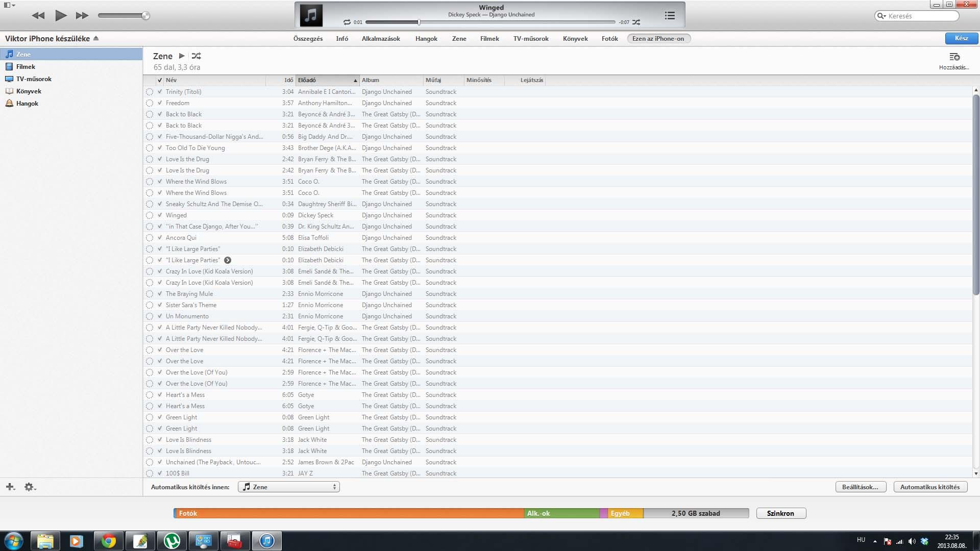Click the Szinkron sync button

coord(781,513)
